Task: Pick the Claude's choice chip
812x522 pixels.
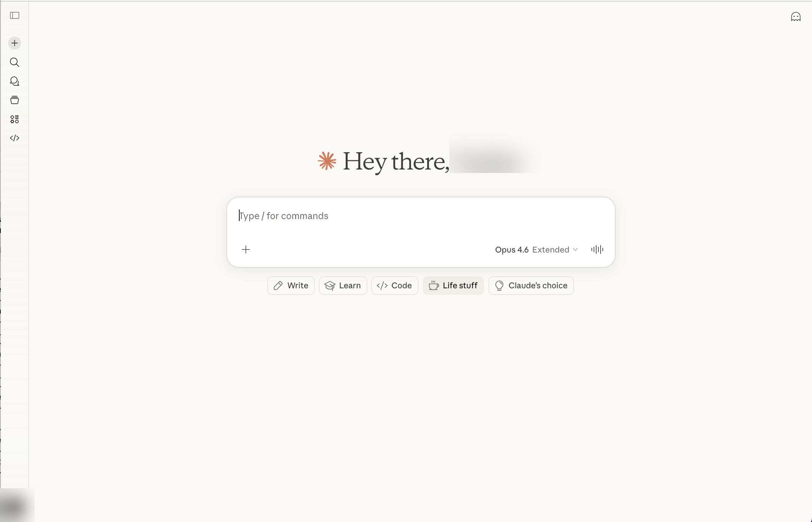Action: 531,286
